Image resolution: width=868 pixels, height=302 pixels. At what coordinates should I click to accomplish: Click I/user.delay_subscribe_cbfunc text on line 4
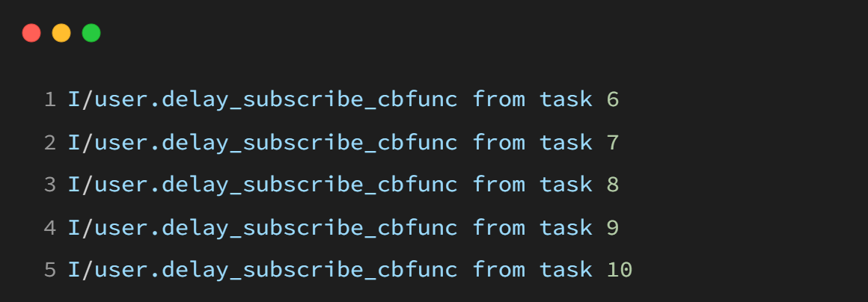click(x=263, y=228)
